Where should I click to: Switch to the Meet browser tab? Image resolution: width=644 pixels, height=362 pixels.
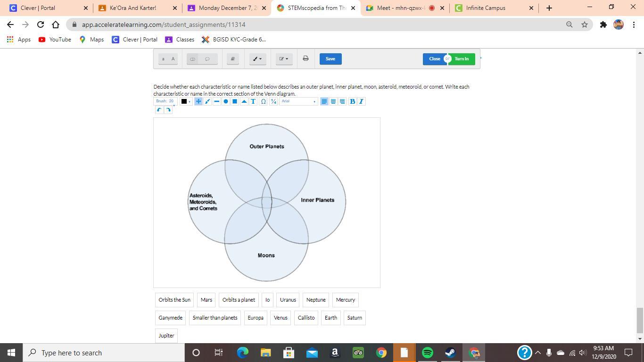tap(405, 8)
